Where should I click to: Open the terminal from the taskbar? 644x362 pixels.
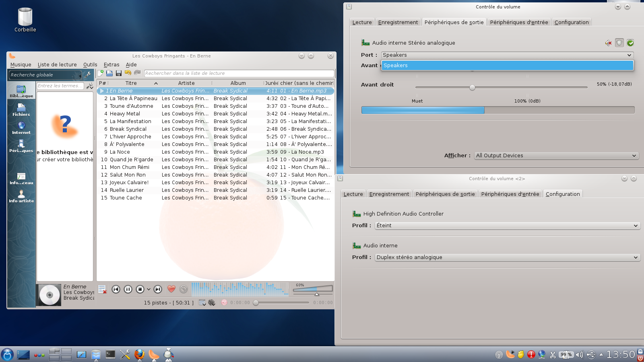pyautogui.click(x=110, y=354)
